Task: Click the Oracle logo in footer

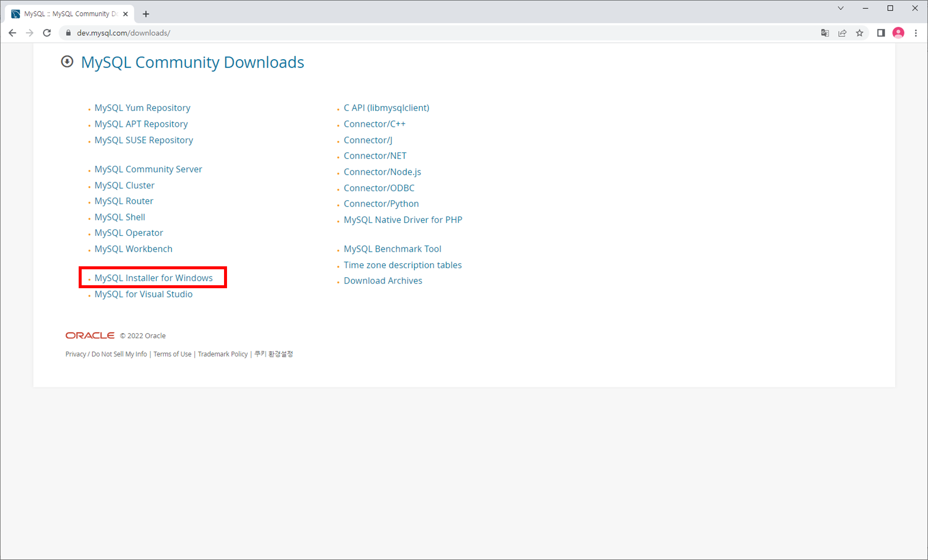Action: point(90,336)
